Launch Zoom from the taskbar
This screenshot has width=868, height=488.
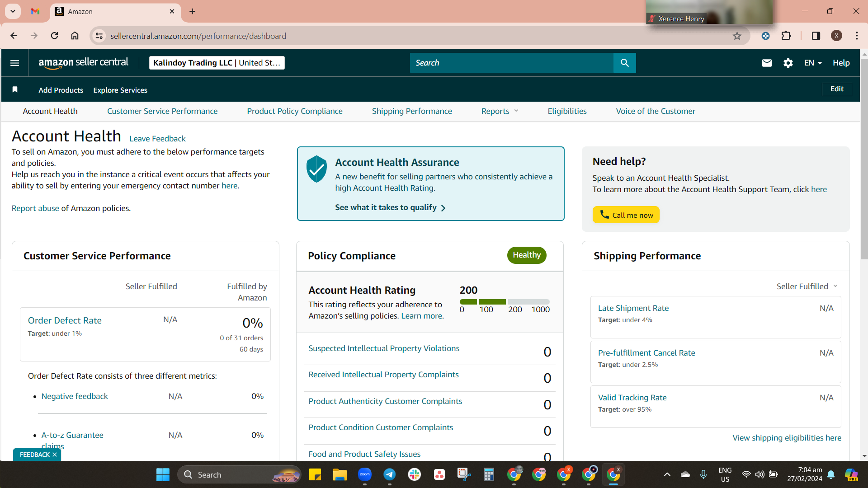point(364,474)
